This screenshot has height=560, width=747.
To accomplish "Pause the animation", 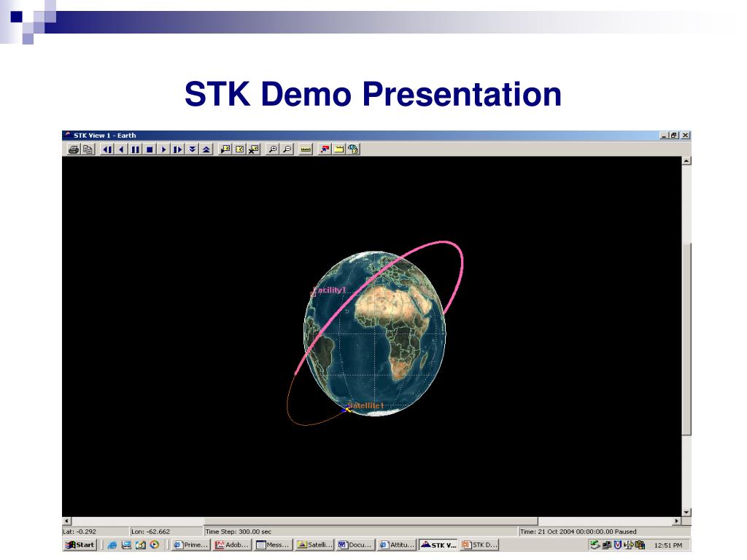I will click(x=135, y=149).
